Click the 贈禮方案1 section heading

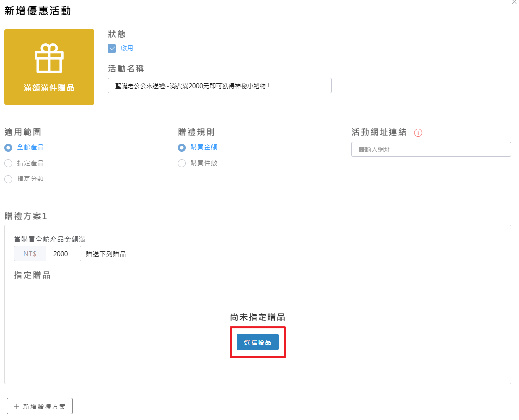click(x=25, y=216)
